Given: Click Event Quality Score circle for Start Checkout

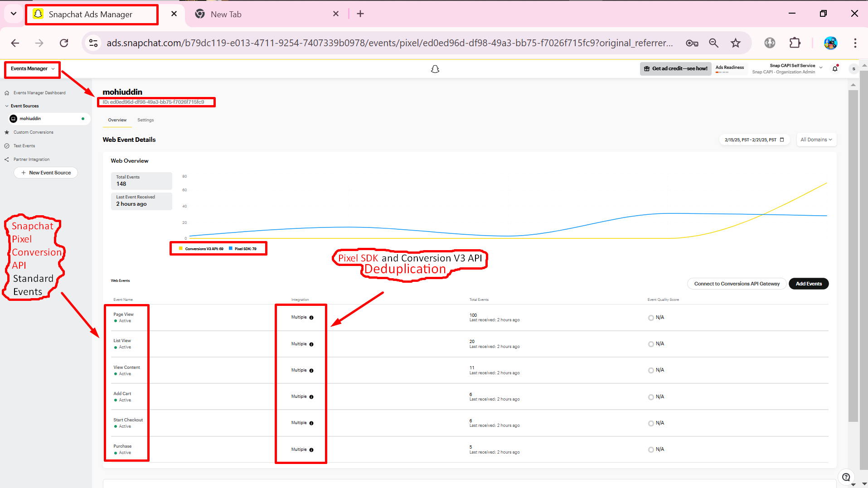Looking at the screenshot, I should pos(651,423).
